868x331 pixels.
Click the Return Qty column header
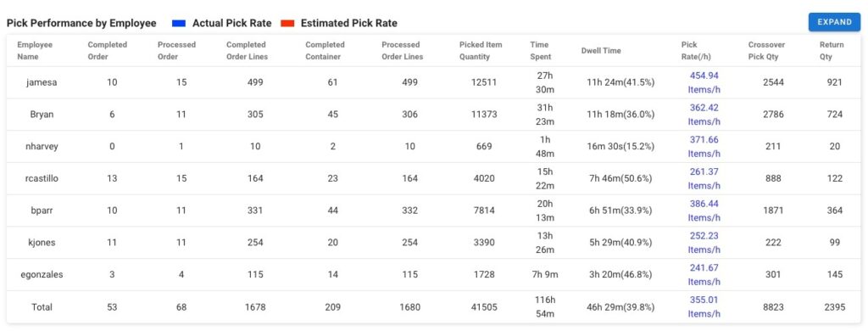click(832, 50)
